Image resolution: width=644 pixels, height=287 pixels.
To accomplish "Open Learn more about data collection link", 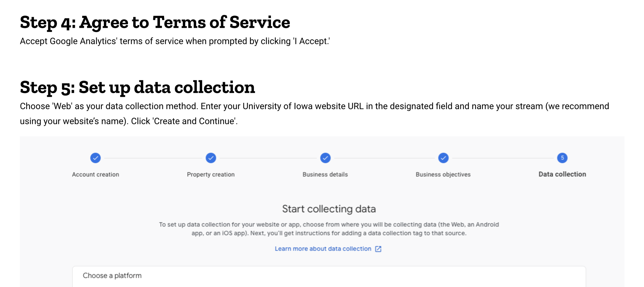I will [323, 249].
